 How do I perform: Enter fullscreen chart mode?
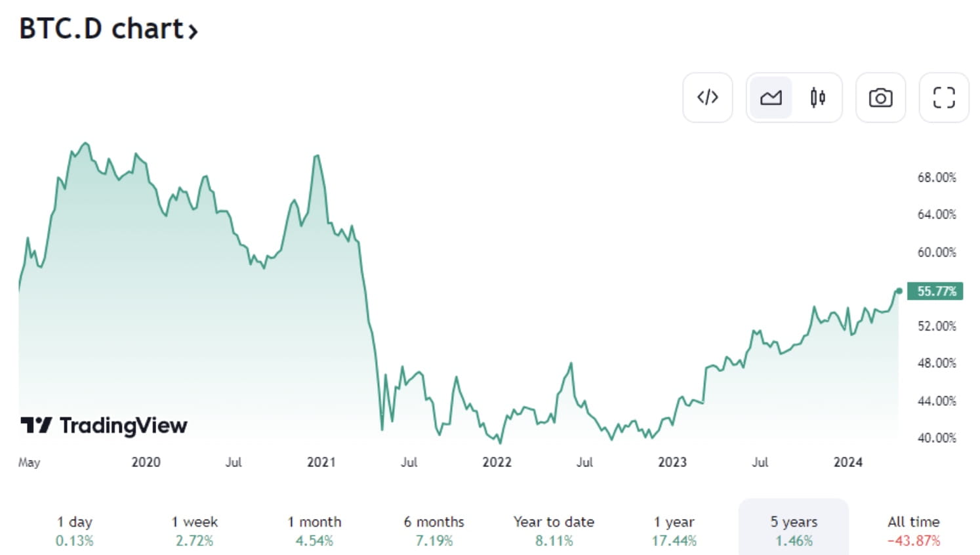[x=943, y=97]
